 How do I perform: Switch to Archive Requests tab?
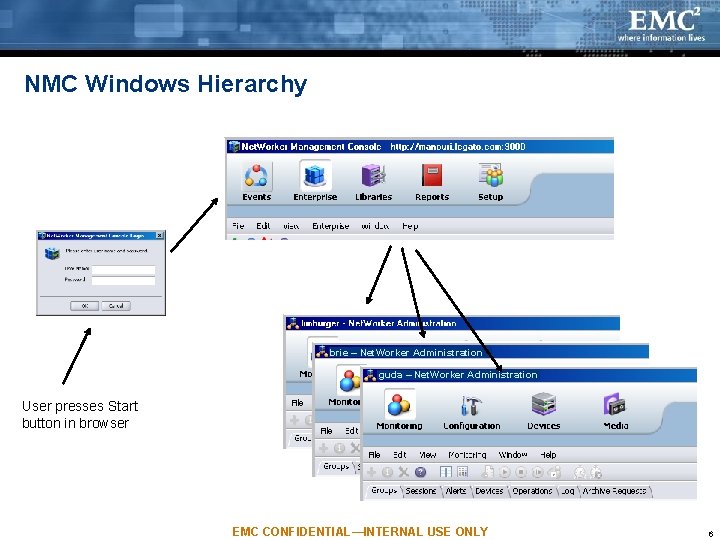pos(614,491)
